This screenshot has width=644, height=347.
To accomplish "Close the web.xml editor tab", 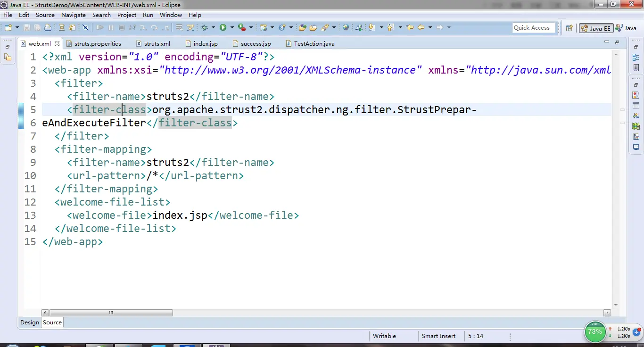I will pos(57,43).
